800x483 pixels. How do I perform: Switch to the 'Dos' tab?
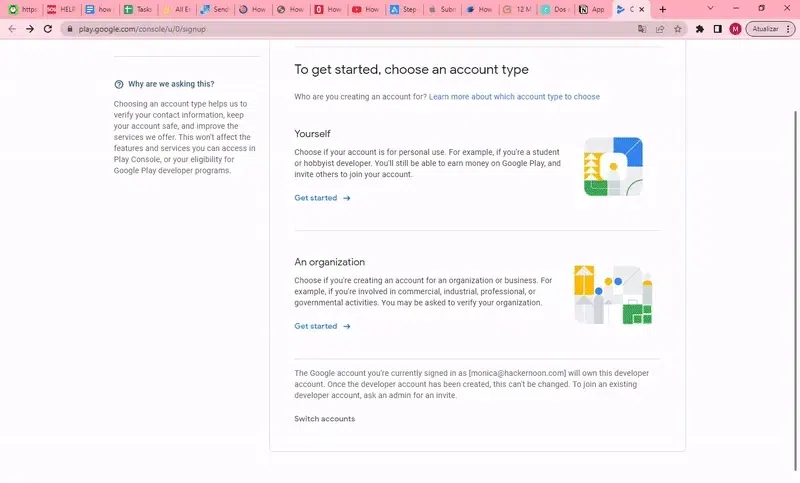click(555, 9)
